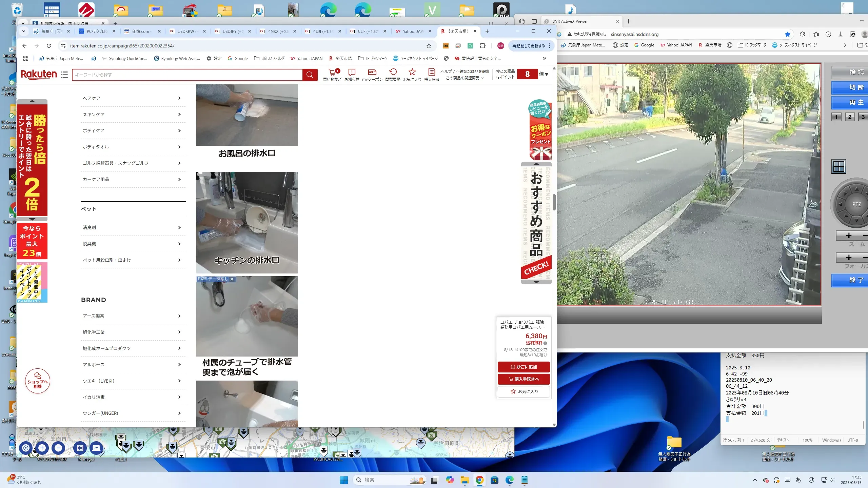Viewport: 868px width, 488px height.
Task: Open the myクーポン coupon icon
Action: click(x=372, y=72)
